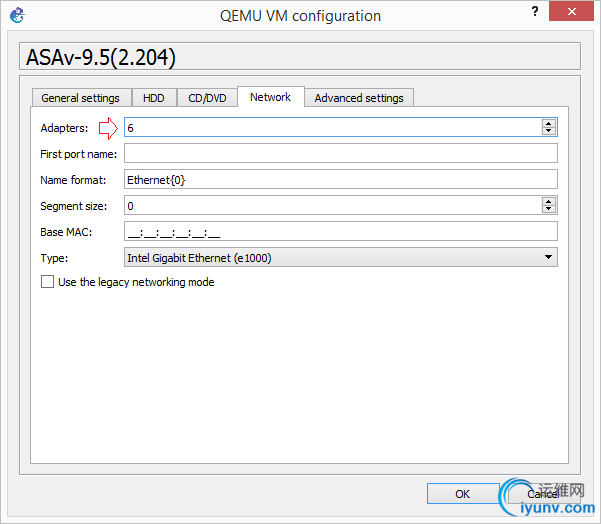Switch to the Advanced settings tab
This screenshot has height=524, width=601.
pyautogui.click(x=359, y=98)
